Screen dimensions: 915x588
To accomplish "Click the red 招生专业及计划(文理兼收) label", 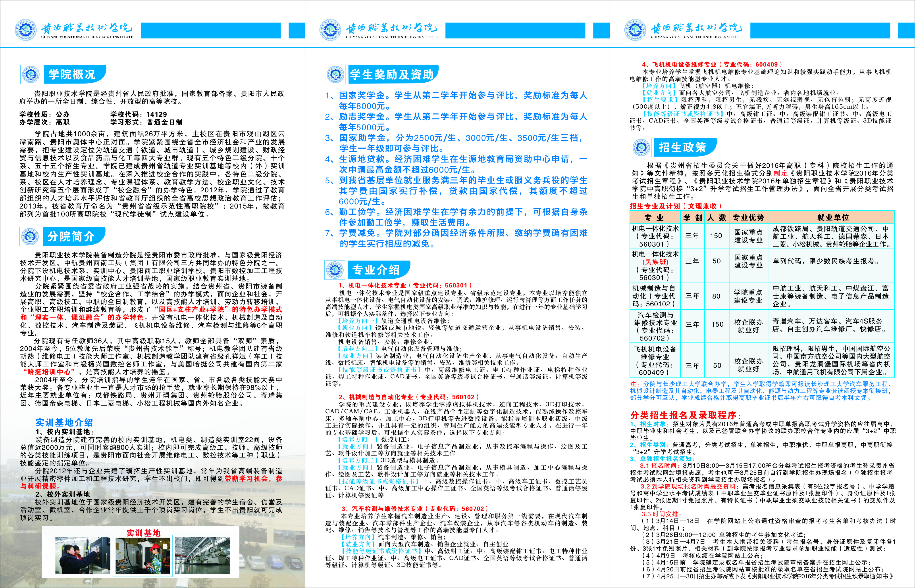I will pyautogui.click(x=675, y=206).
